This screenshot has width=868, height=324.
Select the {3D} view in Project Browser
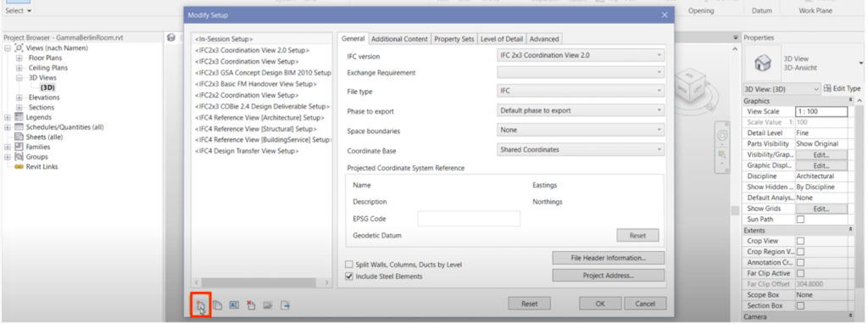coord(47,87)
